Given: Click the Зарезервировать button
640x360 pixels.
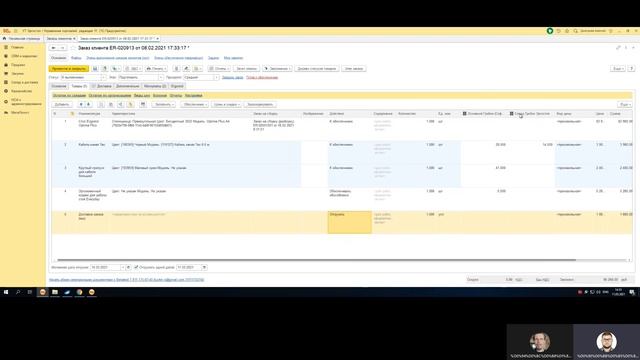Looking at the screenshot, I should coord(260,105).
